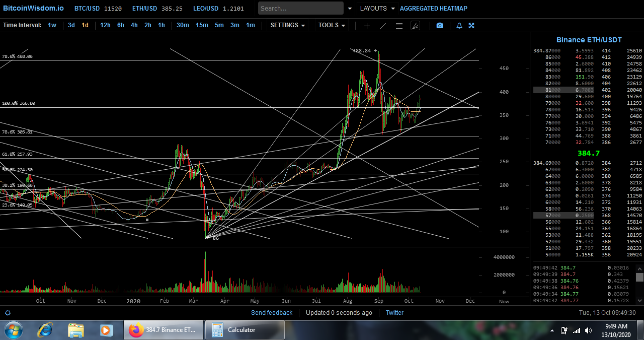
Task: Select the crosshair drawing tool
Action: pyautogui.click(x=367, y=26)
